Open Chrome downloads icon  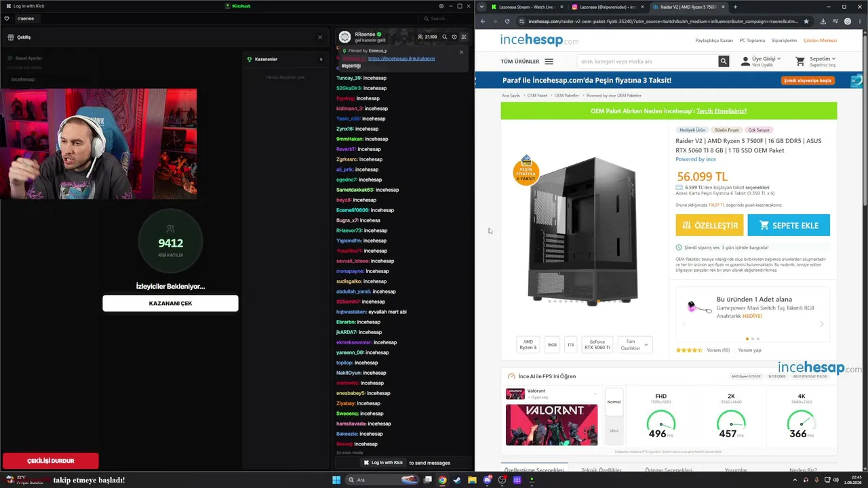pos(823,21)
